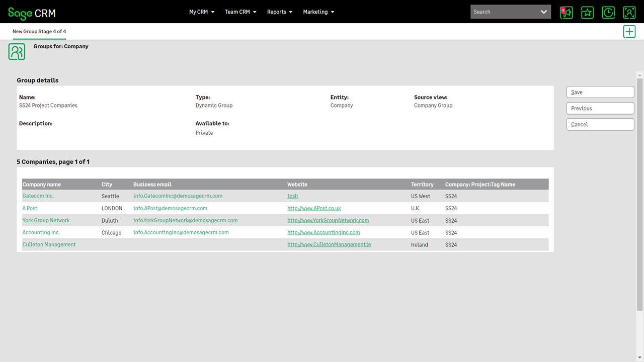644x362 pixels.
Task: Click the Business email column header
Action: [x=152, y=185]
